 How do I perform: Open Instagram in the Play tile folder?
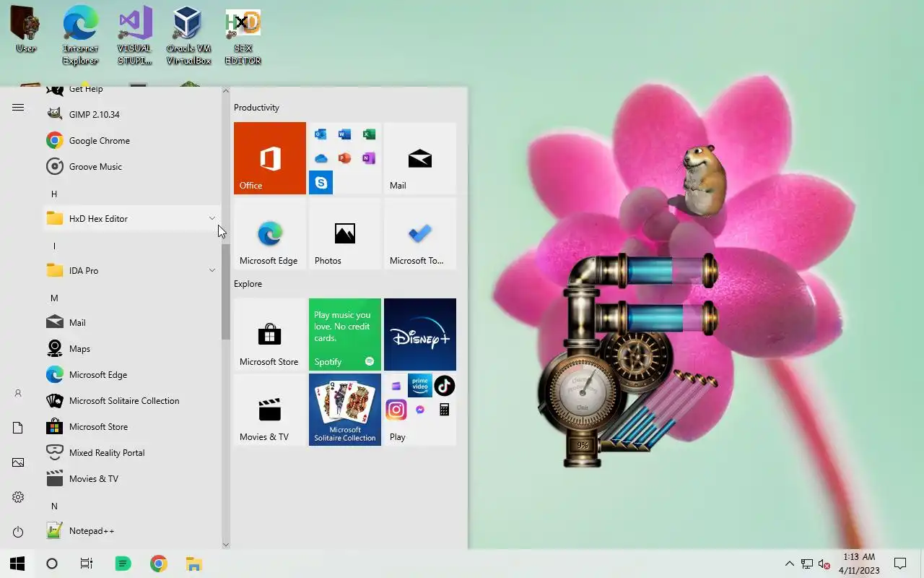tap(396, 410)
